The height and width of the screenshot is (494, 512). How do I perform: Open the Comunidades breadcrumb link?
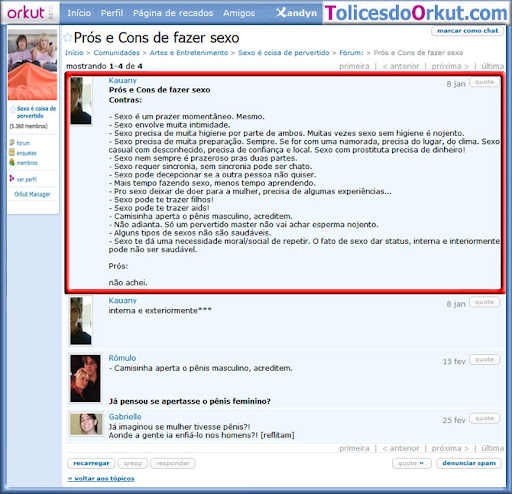117,53
